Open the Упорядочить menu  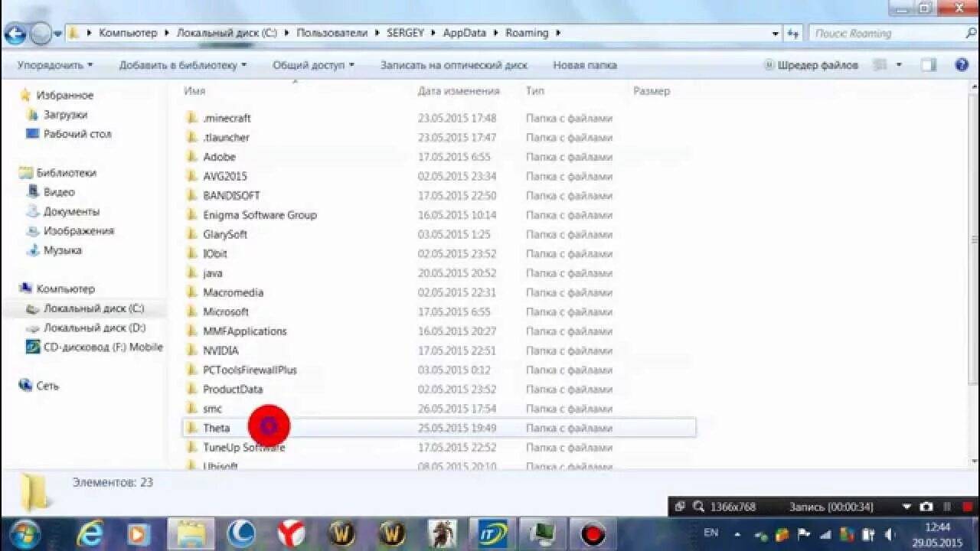pyautogui.click(x=55, y=65)
